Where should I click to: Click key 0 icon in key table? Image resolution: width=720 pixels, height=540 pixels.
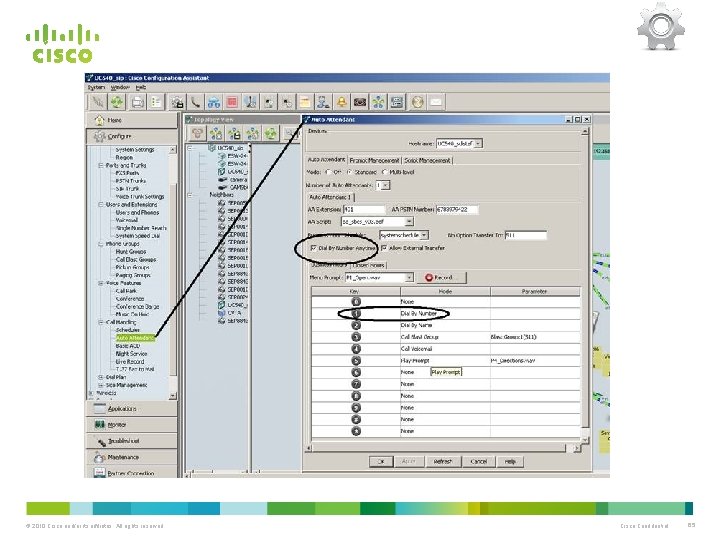pos(356,302)
